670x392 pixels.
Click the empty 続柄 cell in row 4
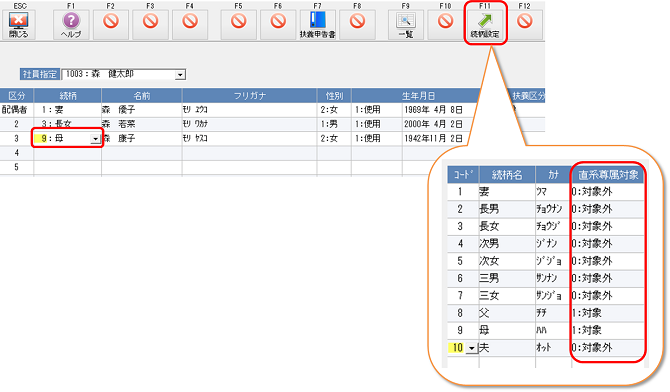coord(68,153)
